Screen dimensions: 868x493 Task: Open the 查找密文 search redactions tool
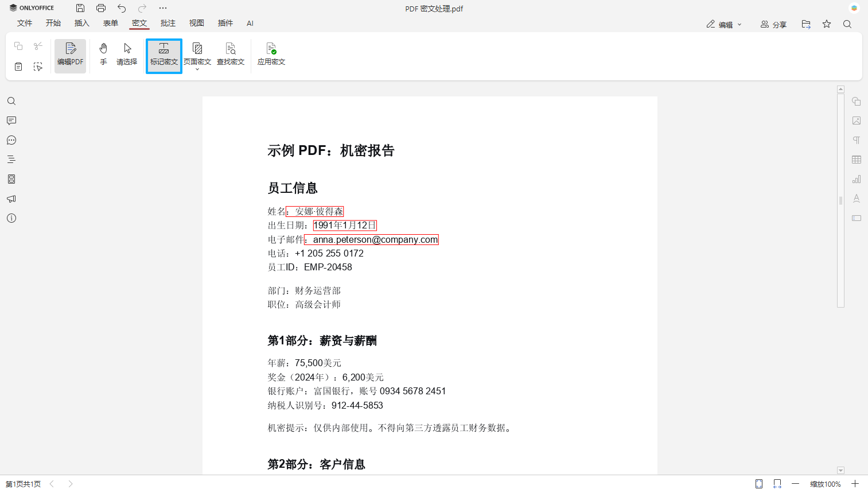point(231,54)
